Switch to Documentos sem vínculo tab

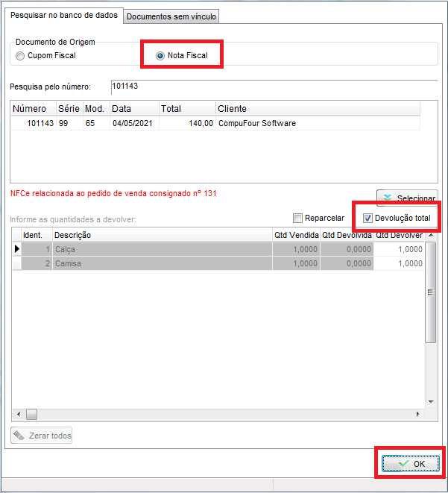click(x=171, y=16)
